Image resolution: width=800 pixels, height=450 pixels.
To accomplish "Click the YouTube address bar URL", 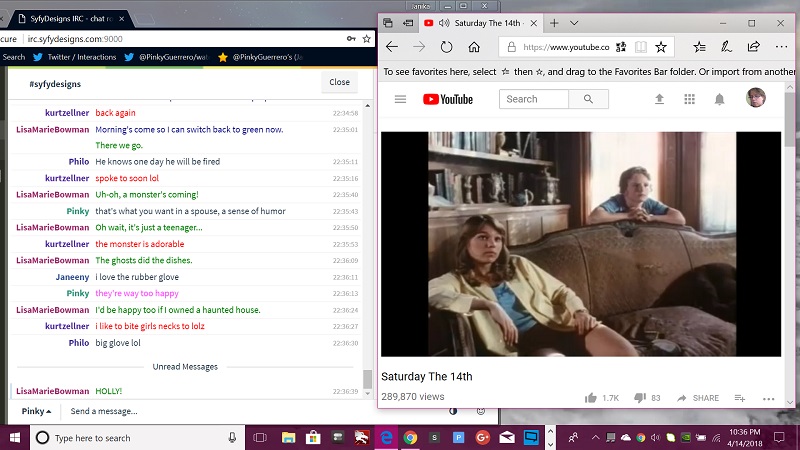I will coord(566,47).
